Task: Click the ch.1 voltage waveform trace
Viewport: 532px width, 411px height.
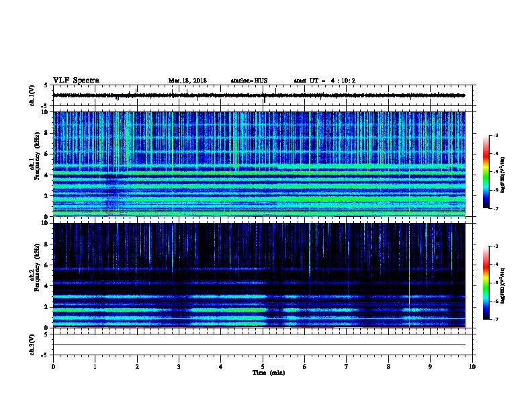Action: [x=259, y=95]
